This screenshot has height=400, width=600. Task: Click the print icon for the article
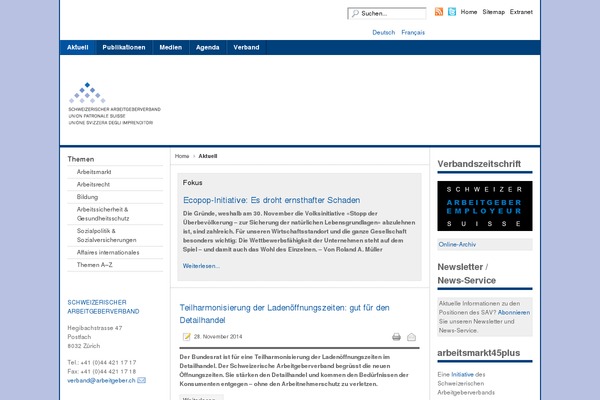pyautogui.click(x=396, y=337)
